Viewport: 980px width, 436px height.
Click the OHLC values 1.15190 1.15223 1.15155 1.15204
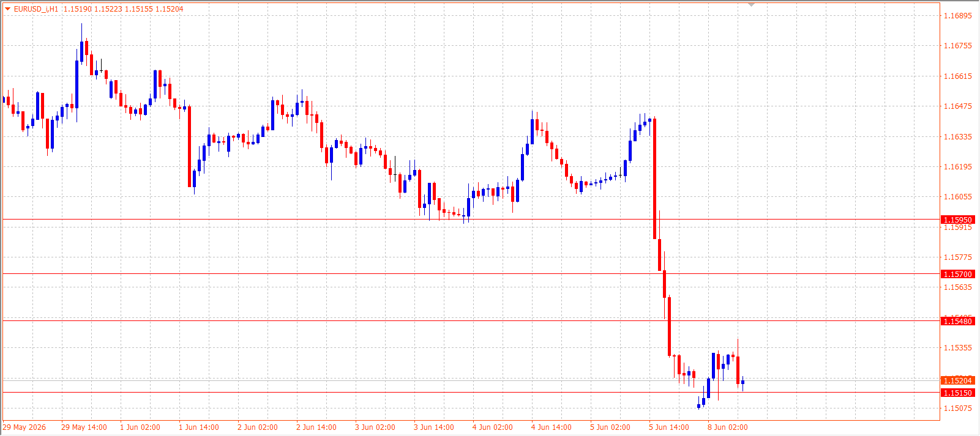(x=123, y=9)
